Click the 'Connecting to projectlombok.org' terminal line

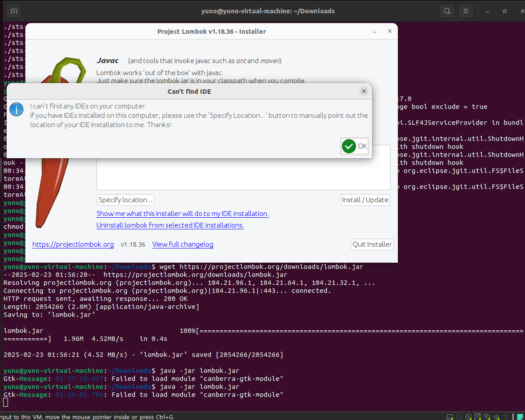click(x=168, y=291)
